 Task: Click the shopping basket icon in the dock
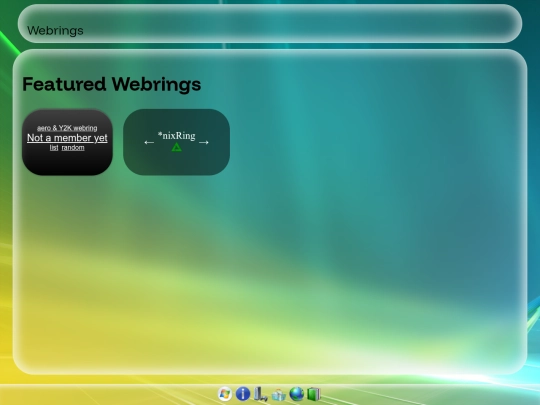tap(279, 394)
